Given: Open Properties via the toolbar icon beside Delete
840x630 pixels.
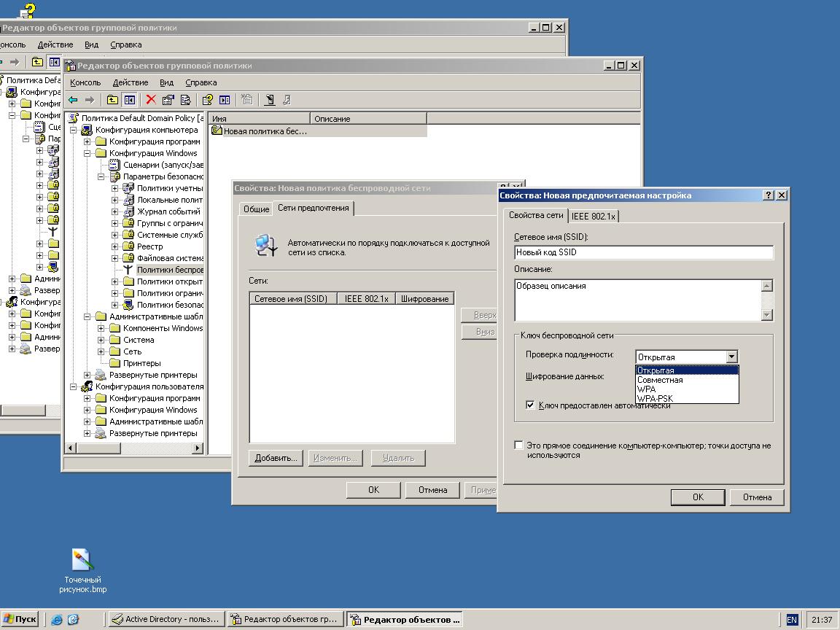Looking at the screenshot, I should pos(168,100).
